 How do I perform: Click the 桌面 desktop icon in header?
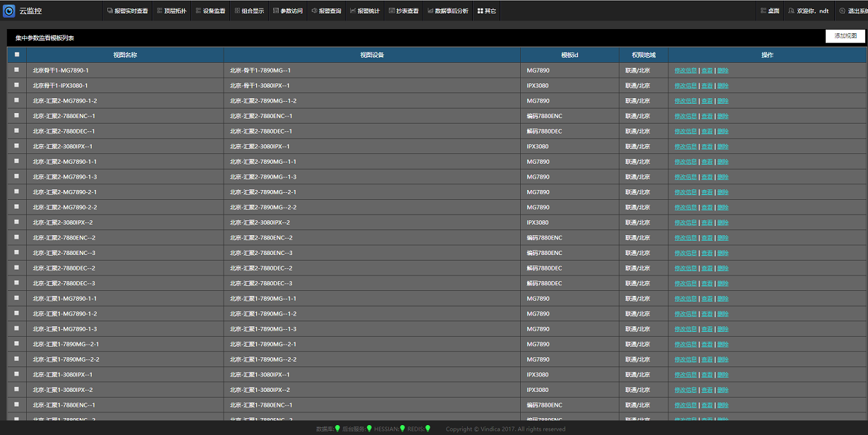point(770,11)
